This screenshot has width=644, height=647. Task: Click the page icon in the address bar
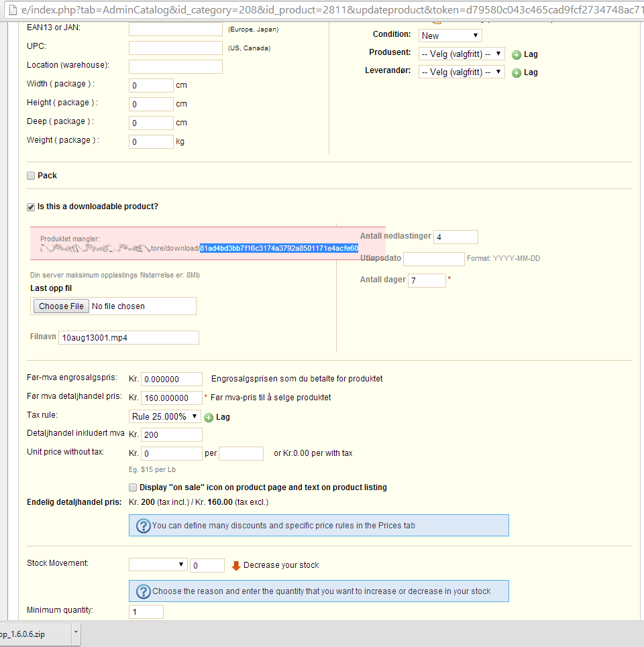(x=13, y=9)
